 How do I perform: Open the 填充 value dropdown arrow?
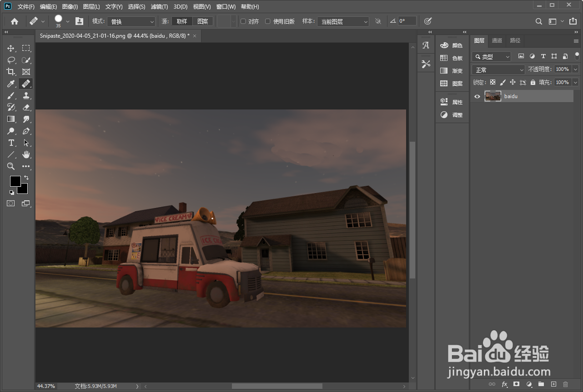pyautogui.click(x=575, y=82)
